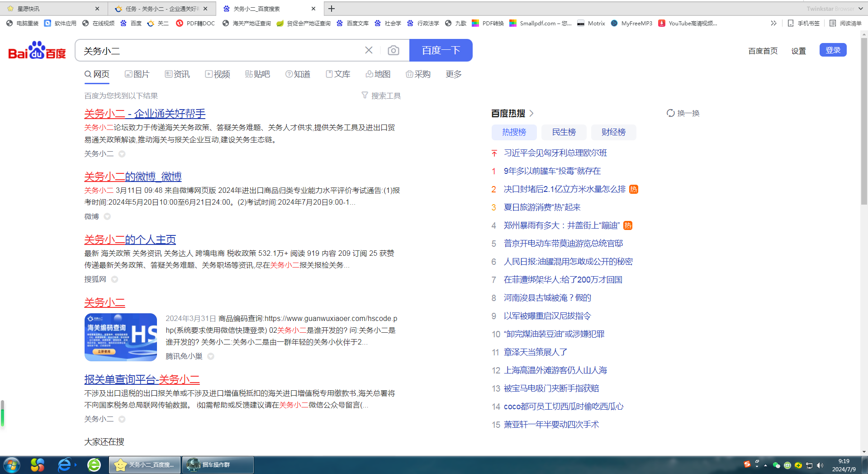The image size is (868, 474).
Task: Open 捆车操作群 taskbar window
Action: (218, 465)
